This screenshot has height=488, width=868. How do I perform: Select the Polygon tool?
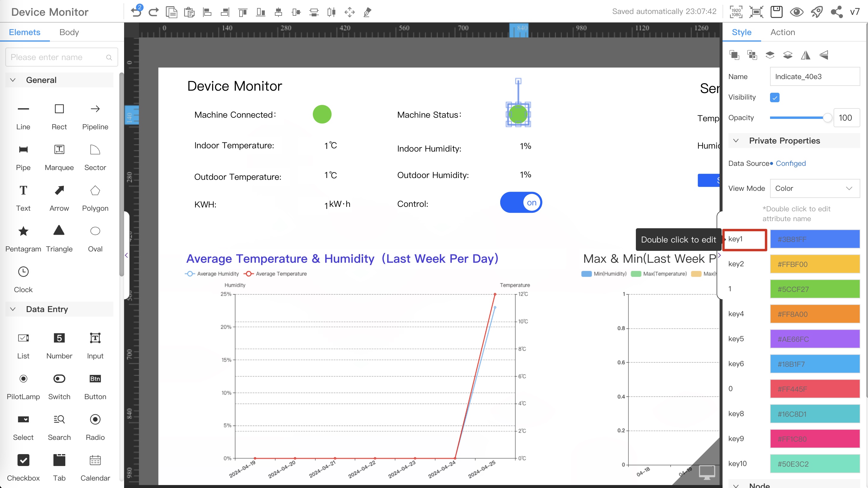pyautogui.click(x=95, y=197)
